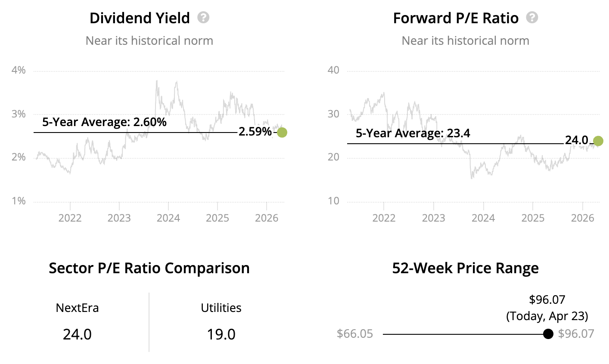This screenshot has height=364, width=609.
Task: Select the green marker on Forward P/E chart
Action: coord(598,141)
